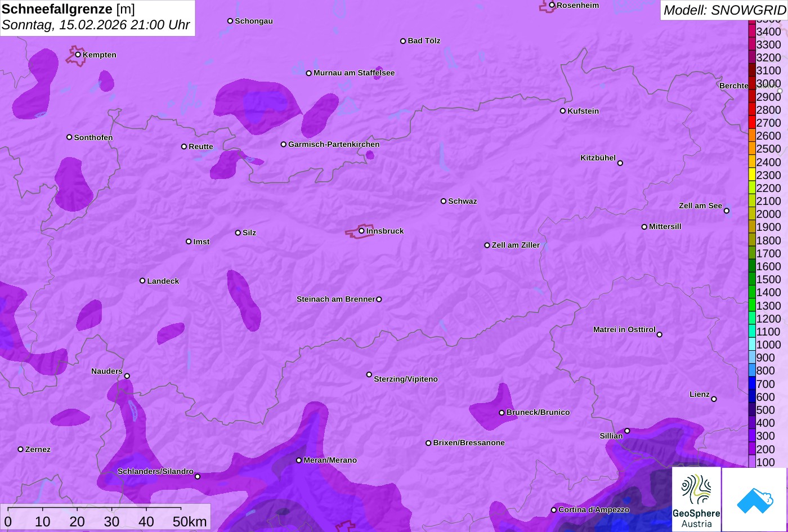Click the Bruneck/Brunico label
Screen dimensions: 788x532
point(538,412)
